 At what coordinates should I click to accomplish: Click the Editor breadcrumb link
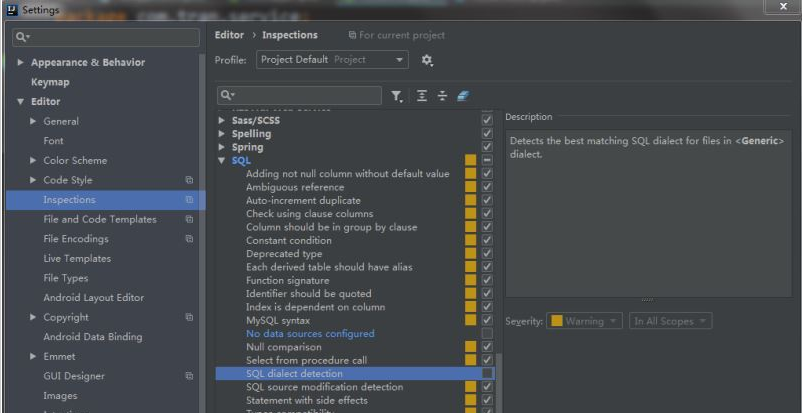tap(229, 35)
